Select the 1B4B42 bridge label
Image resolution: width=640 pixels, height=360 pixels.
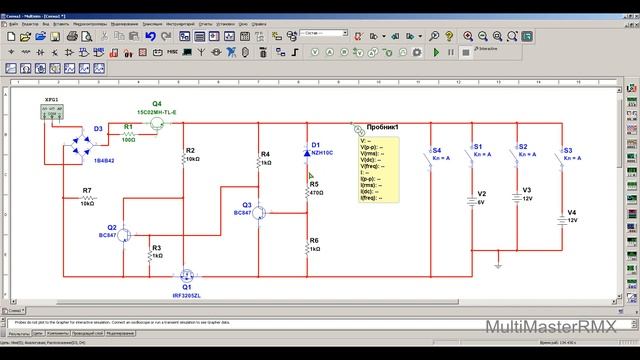click(x=104, y=161)
